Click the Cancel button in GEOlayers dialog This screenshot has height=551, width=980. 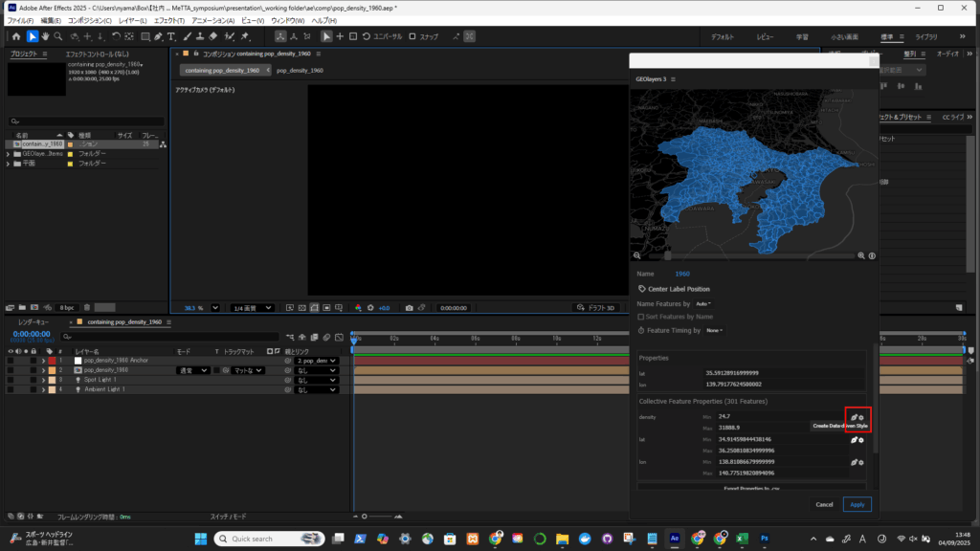tap(824, 504)
